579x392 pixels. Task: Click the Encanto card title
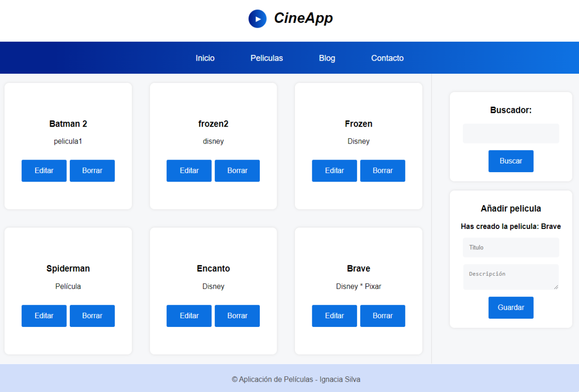pyautogui.click(x=213, y=268)
